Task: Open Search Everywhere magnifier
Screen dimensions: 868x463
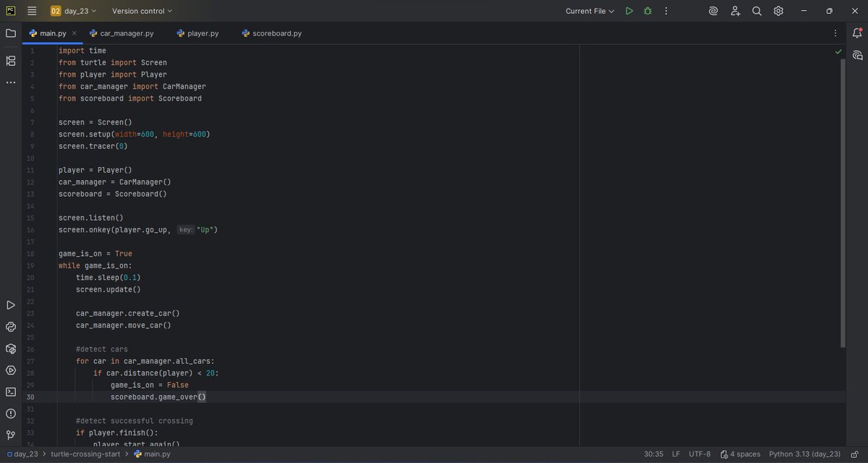Action: [x=757, y=11]
